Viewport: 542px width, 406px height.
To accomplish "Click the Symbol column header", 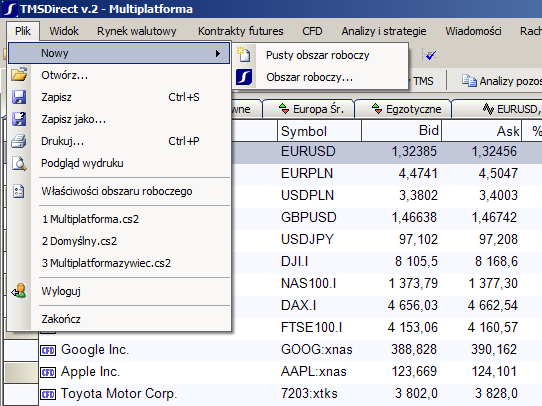I will click(x=319, y=131).
